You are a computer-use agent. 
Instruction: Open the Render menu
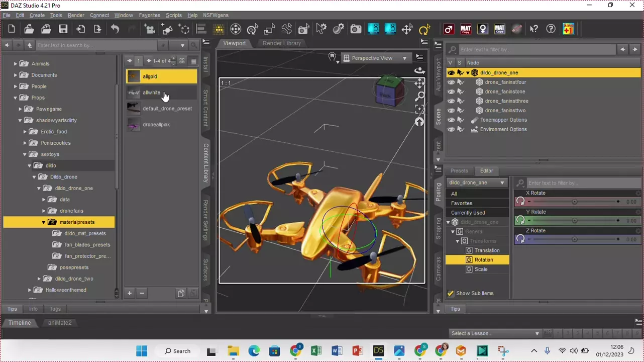coord(76,15)
